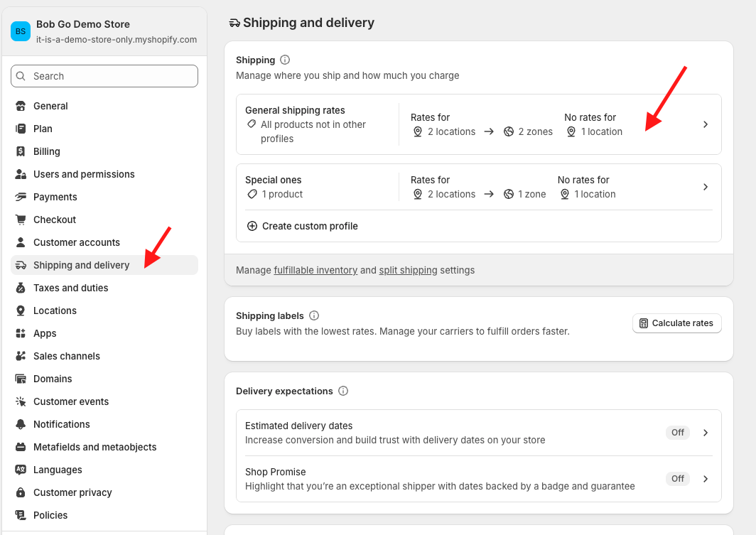Open the Locations settings menu item
Image resolution: width=756 pixels, height=535 pixels.
click(x=55, y=310)
